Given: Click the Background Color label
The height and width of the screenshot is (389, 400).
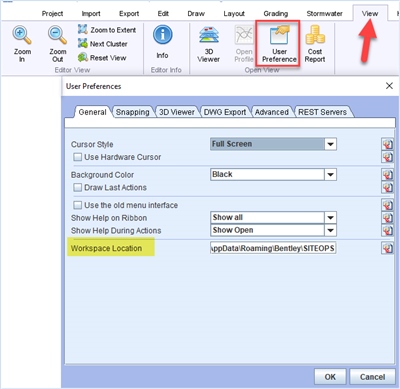Looking at the screenshot, I should click(x=102, y=175).
